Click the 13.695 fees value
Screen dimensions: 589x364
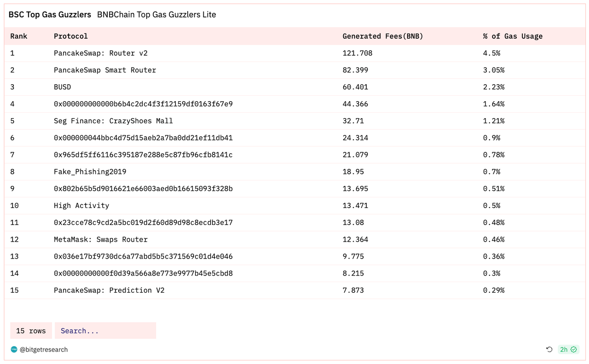click(x=355, y=189)
